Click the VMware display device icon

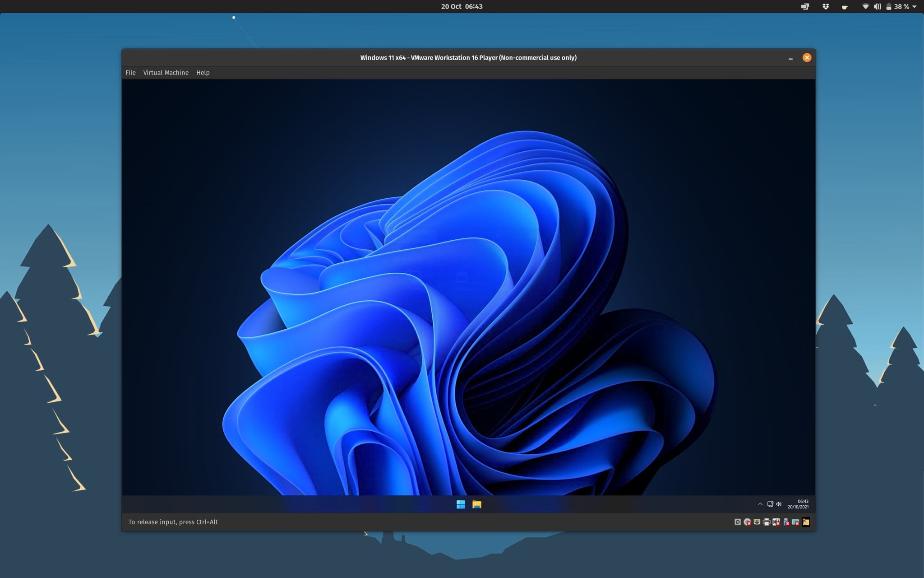795,522
